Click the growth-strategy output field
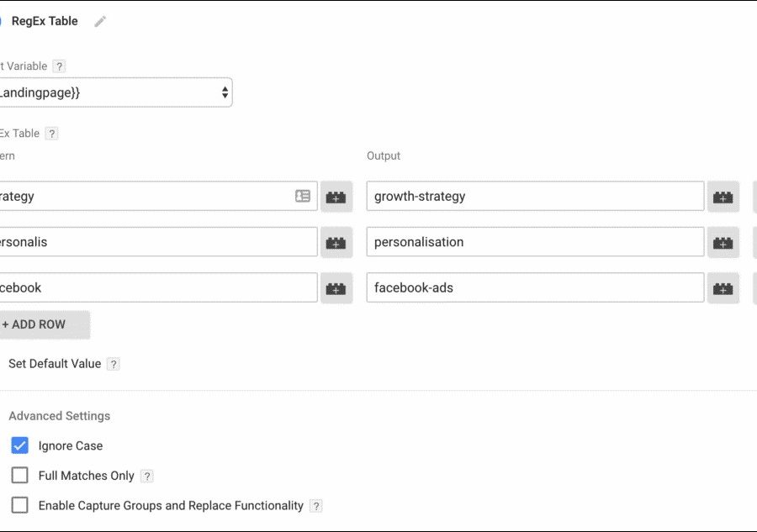Screen dimensions: 757x532 [535, 197]
